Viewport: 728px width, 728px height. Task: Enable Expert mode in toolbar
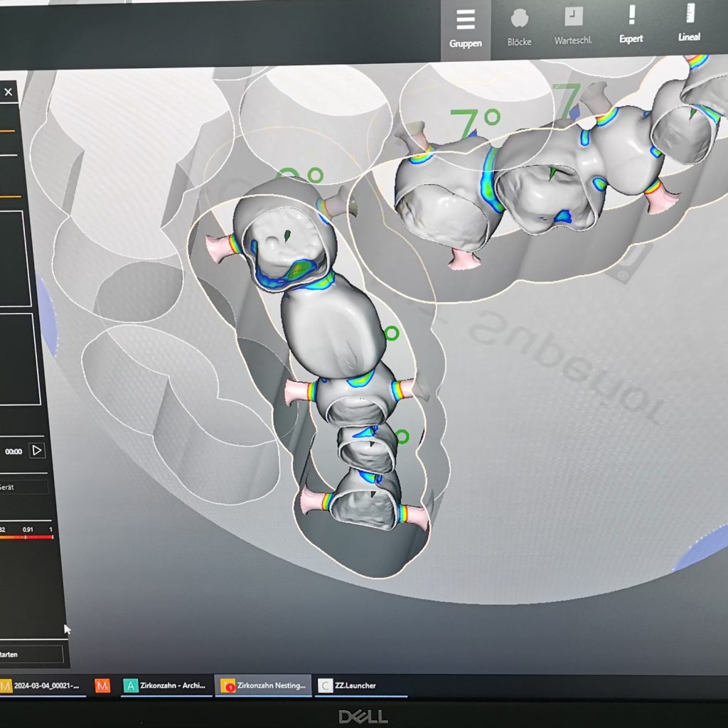(631, 25)
